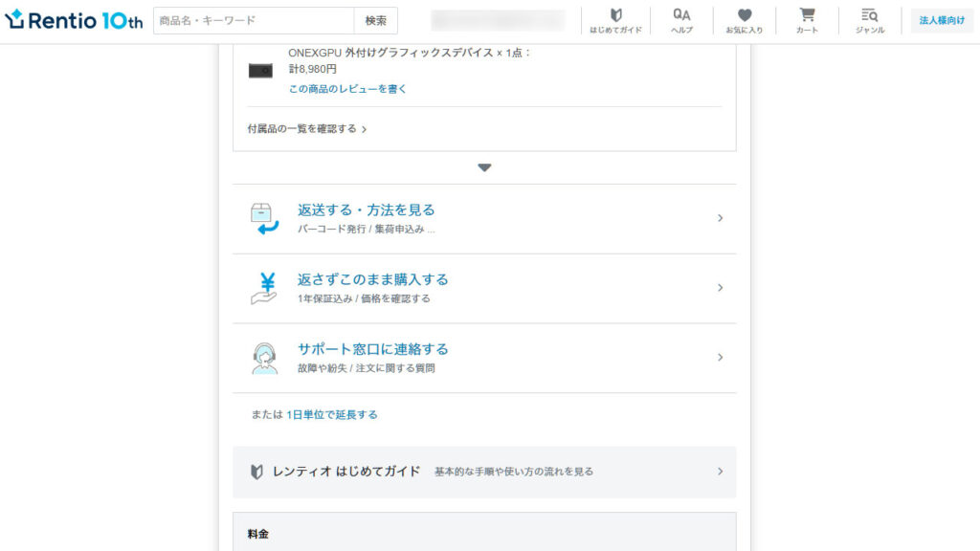Image resolution: width=980 pixels, height=551 pixels.
Task: Expand chevron on 返送する row
Action: pyautogui.click(x=720, y=218)
